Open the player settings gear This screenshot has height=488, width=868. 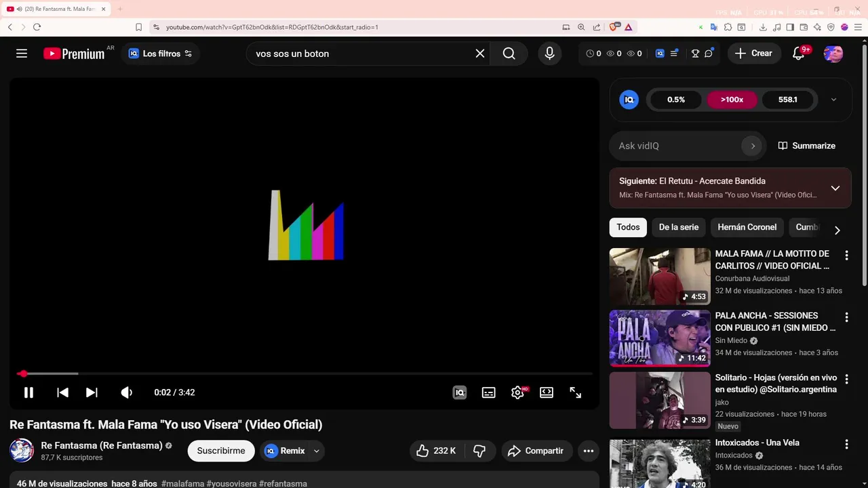click(517, 392)
